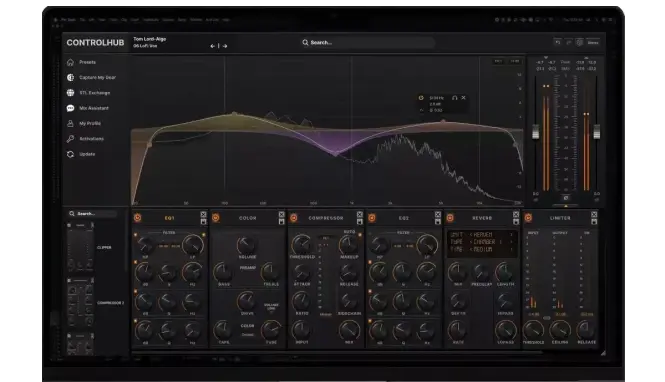Toggle EQ1 low-pass filter enable LED
The height and width of the screenshot is (382, 665).
pos(204,234)
